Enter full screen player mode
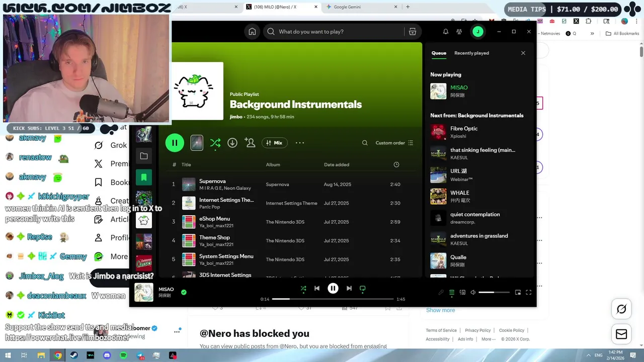 click(529, 292)
